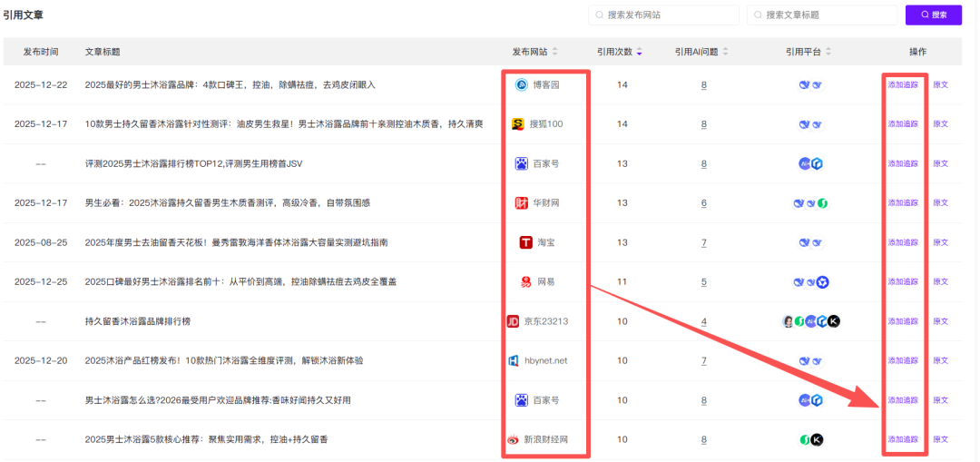Click the hbynet.net site icon
980x462 pixels.
tap(514, 360)
